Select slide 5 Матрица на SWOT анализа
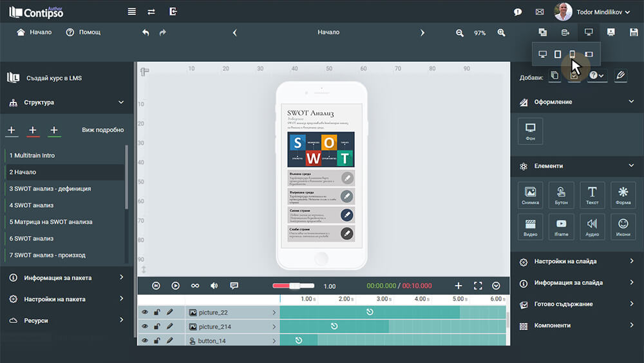Viewport: 644px width, 363px height. (x=64, y=222)
